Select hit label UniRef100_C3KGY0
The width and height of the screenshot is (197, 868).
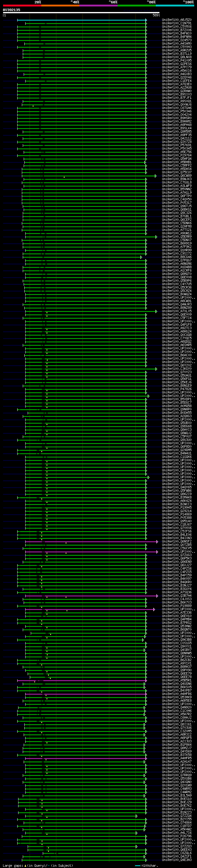pos(177,369)
